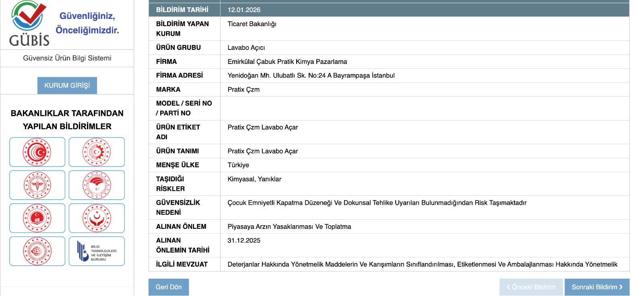Open the Sağlık Bakanlığı caduceus emblem

(x=37, y=185)
